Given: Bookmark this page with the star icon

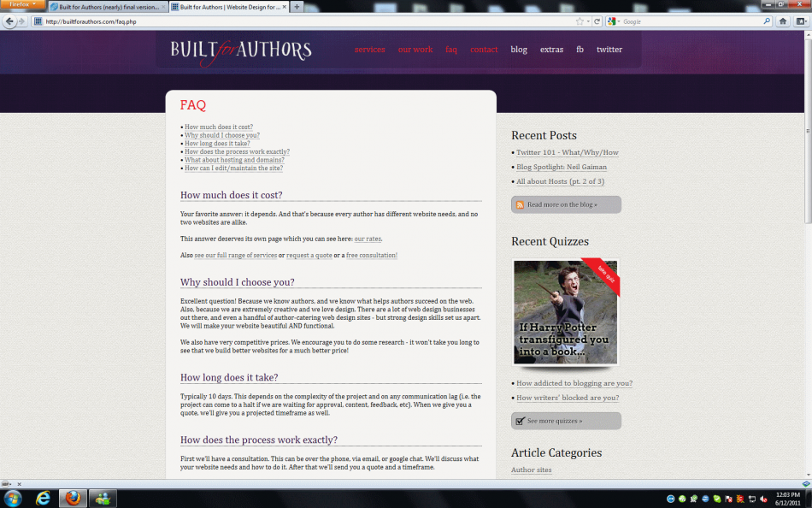Looking at the screenshot, I should [580, 21].
